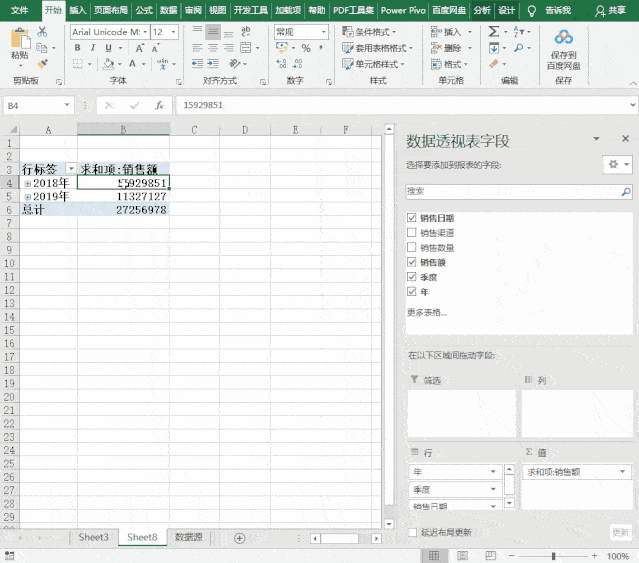Open the 行标签 filter dropdown
The image size is (639, 563).
click(x=70, y=170)
